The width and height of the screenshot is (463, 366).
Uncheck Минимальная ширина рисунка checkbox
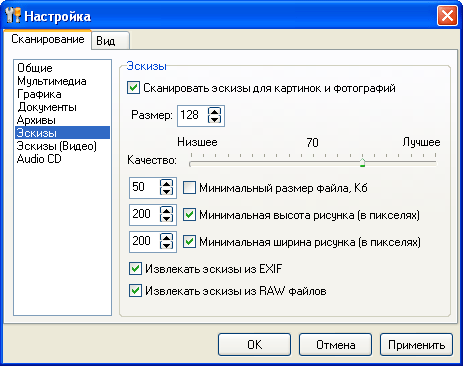coord(189,242)
